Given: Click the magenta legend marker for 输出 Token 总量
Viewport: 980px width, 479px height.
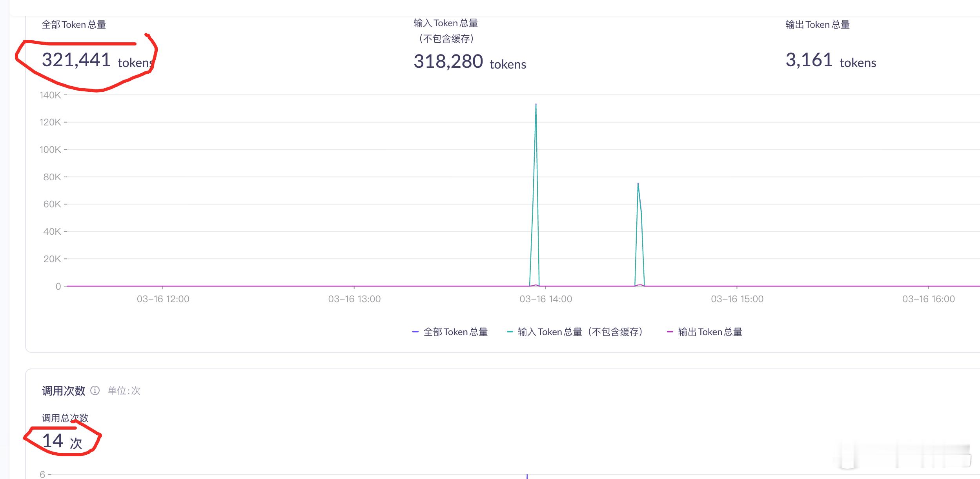Looking at the screenshot, I should 671,332.
